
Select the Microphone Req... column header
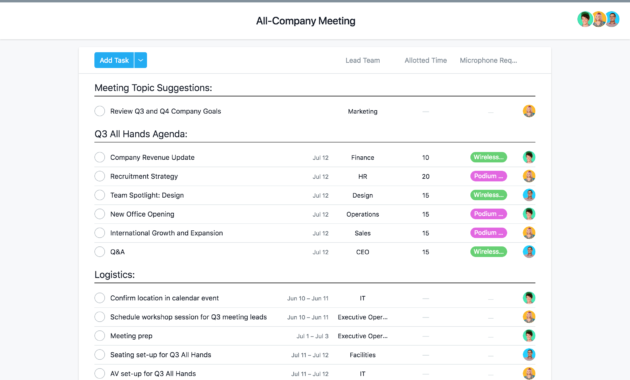(x=488, y=60)
